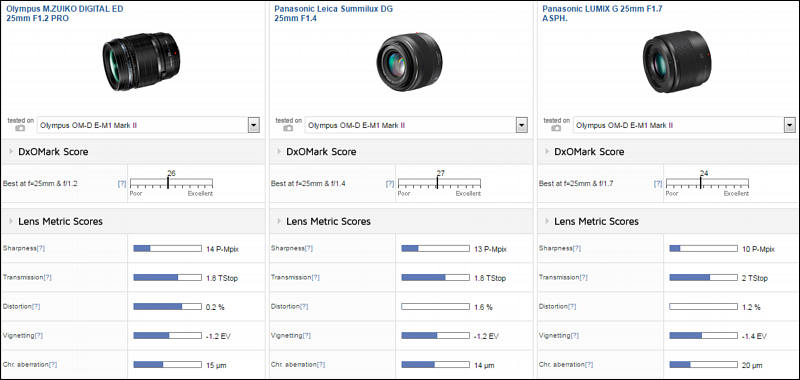800x380 pixels.
Task: Collapse DxOMark Score section for LUMIX G F1.7 lens
Action: [547, 151]
